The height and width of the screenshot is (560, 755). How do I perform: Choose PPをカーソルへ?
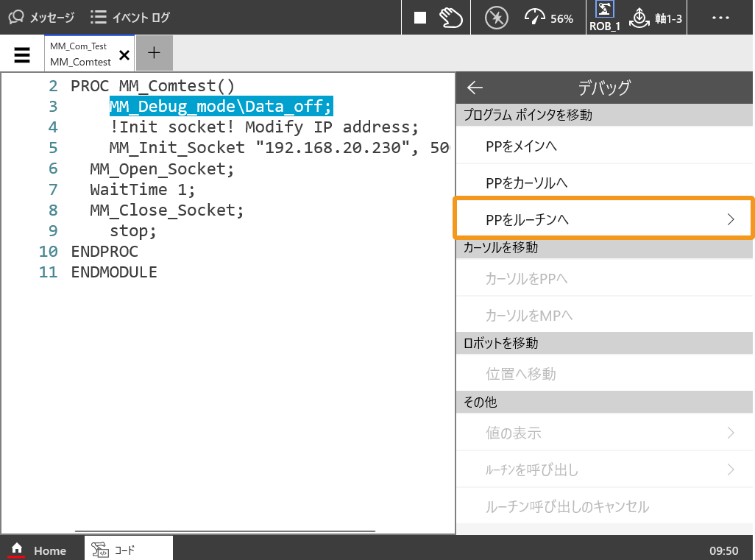[x=604, y=183]
